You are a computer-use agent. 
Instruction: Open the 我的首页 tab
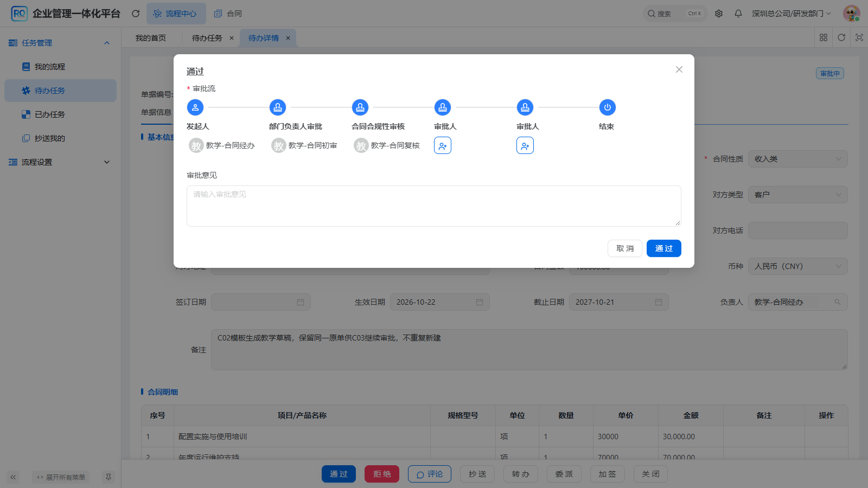pyautogui.click(x=151, y=38)
